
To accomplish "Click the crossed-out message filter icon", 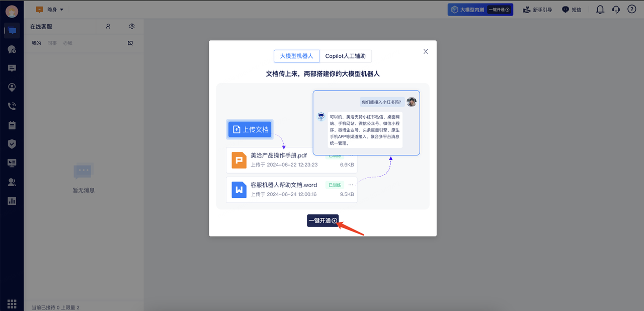I will click(130, 43).
